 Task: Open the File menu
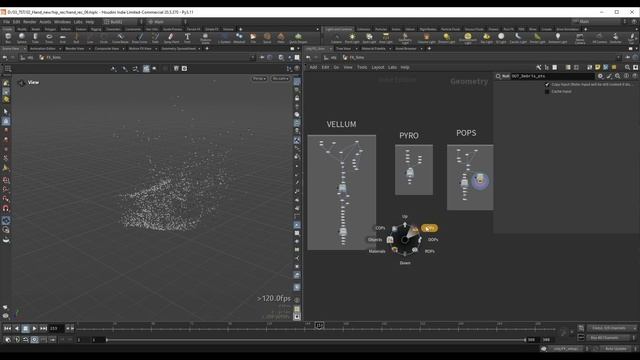tap(7, 22)
